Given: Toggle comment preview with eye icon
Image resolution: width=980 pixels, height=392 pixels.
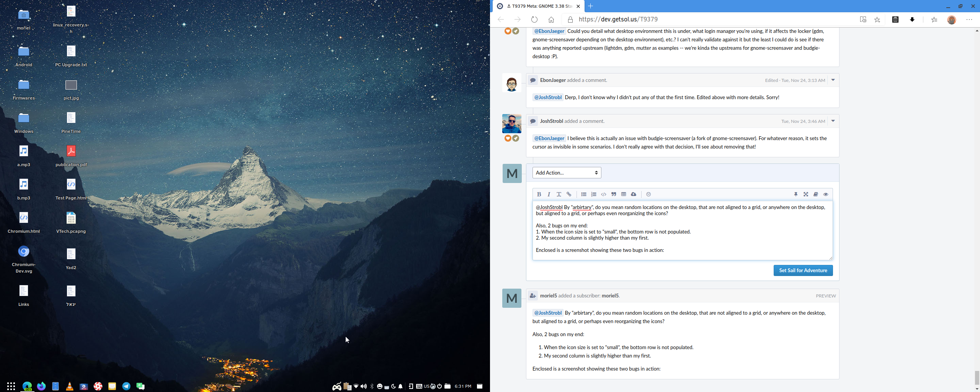Looking at the screenshot, I should point(826,194).
